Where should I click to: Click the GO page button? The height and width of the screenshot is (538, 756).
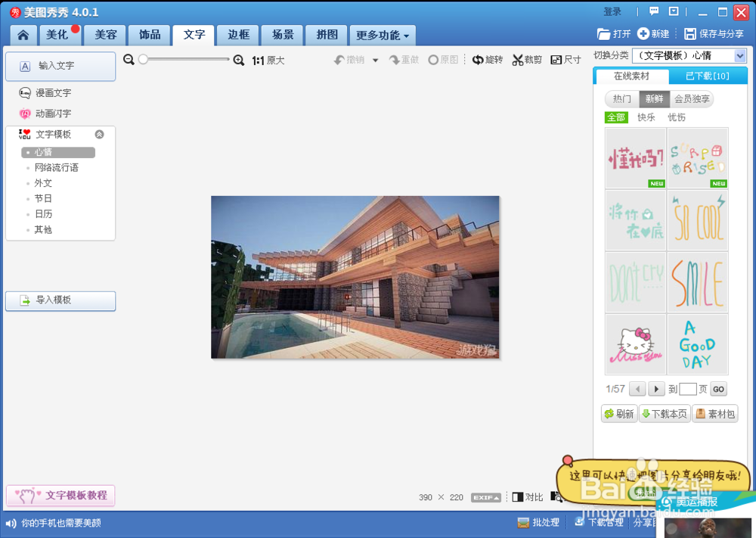tap(718, 390)
